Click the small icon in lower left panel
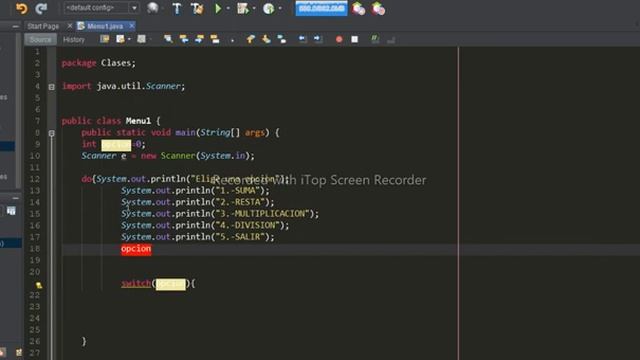Viewport: 640px width, 360px height. coord(11,211)
